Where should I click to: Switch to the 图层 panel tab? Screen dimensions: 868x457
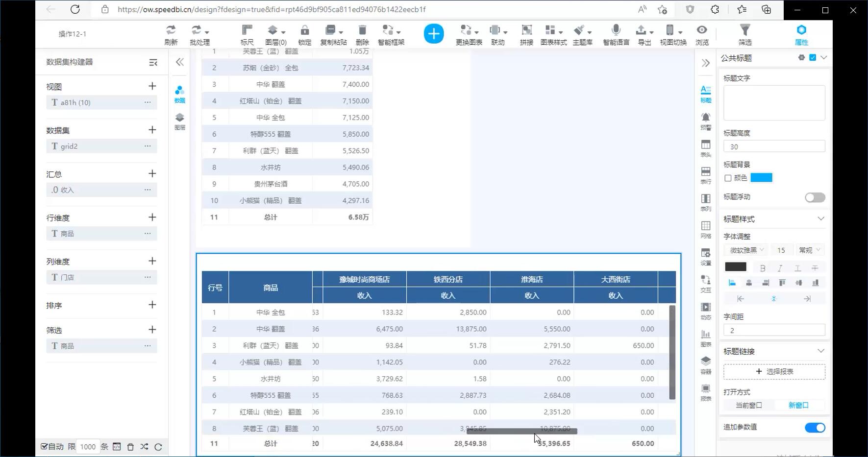tap(180, 121)
